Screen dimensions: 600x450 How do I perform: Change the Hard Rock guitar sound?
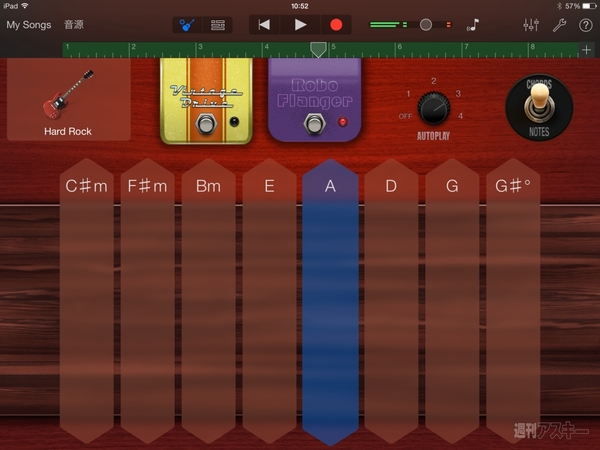tap(69, 99)
